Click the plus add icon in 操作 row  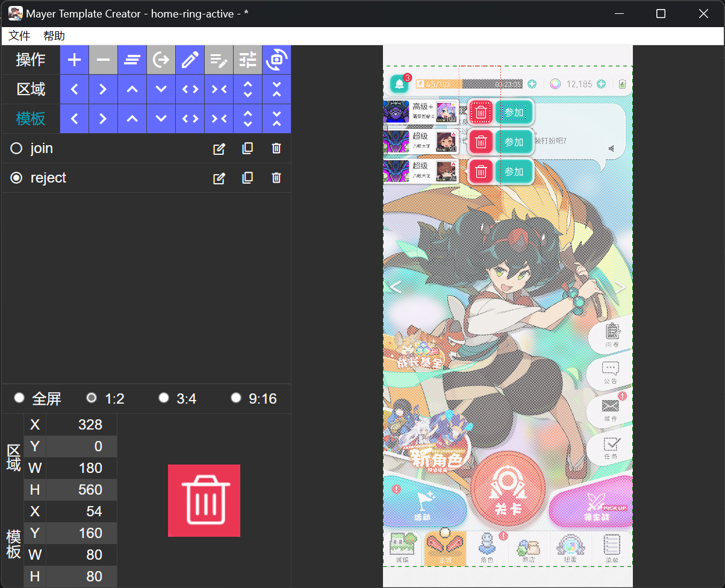tap(75, 60)
